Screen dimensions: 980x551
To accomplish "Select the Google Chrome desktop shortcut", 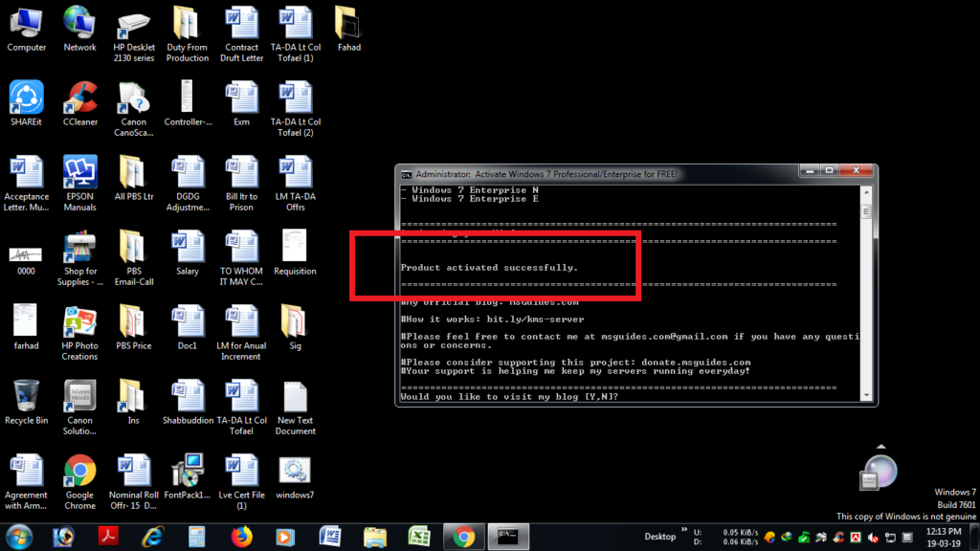I will point(80,482).
